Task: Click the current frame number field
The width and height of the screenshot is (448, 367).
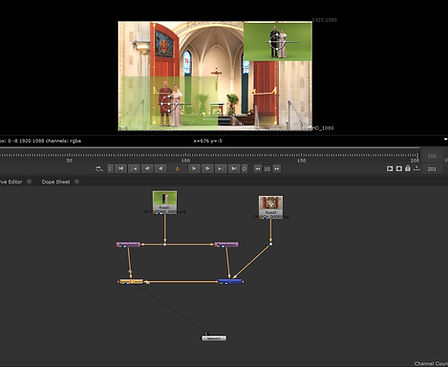Action: pos(177,169)
